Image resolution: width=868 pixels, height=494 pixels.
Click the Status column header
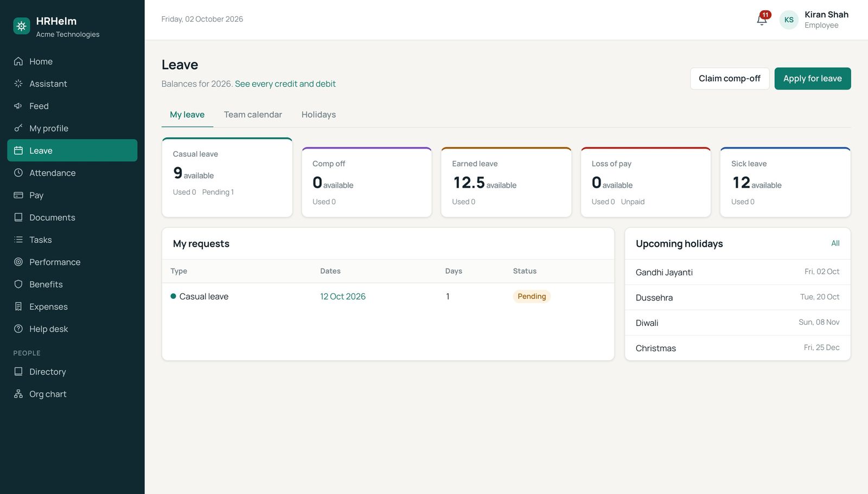coord(525,271)
